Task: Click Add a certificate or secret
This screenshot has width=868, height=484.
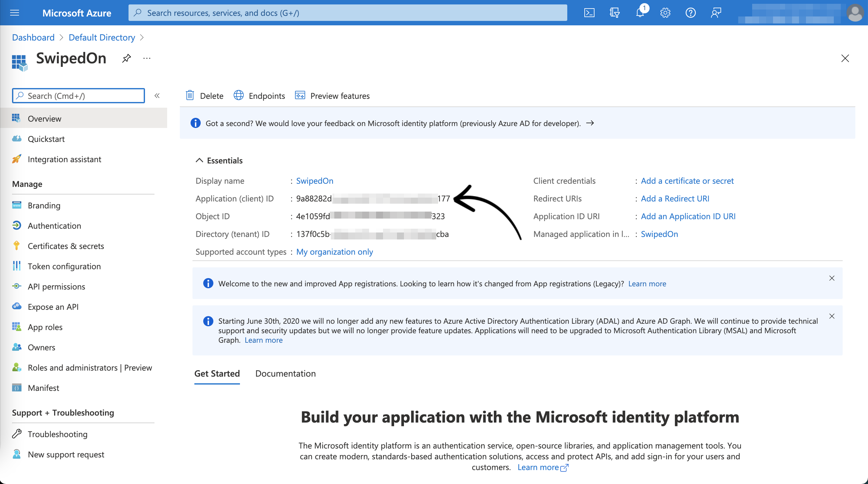Action: (x=687, y=181)
